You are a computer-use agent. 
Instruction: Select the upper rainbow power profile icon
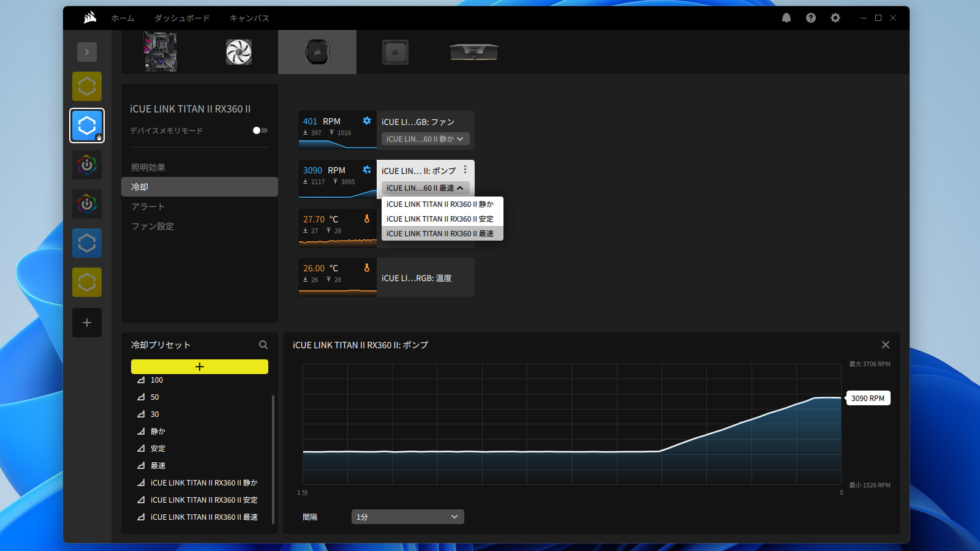click(x=87, y=165)
